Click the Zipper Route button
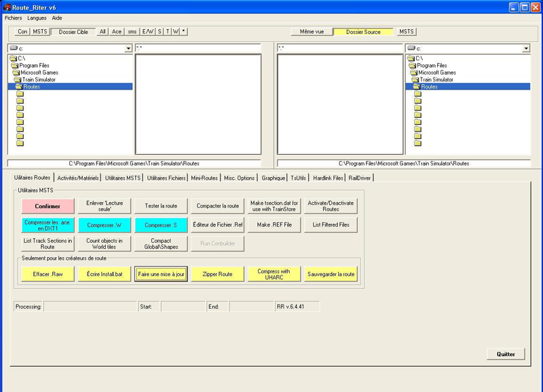 pos(217,274)
